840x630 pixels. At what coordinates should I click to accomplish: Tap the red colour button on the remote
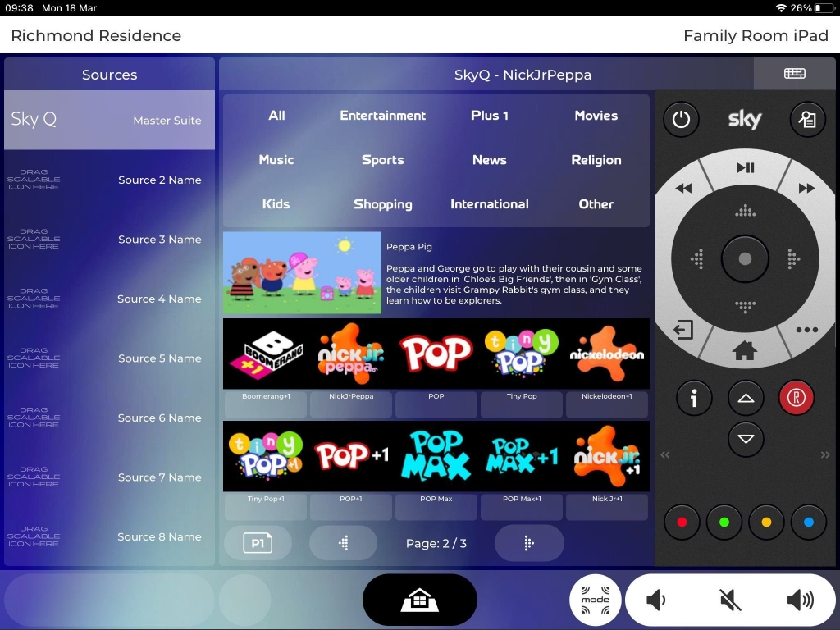[x=682, y=523]
